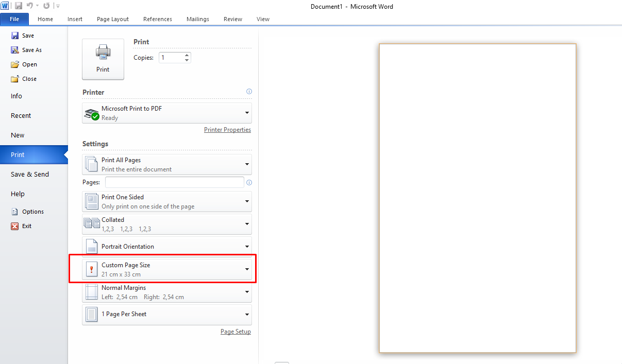
Task: Switch to the Mailings tab
Action: [198, 19]
